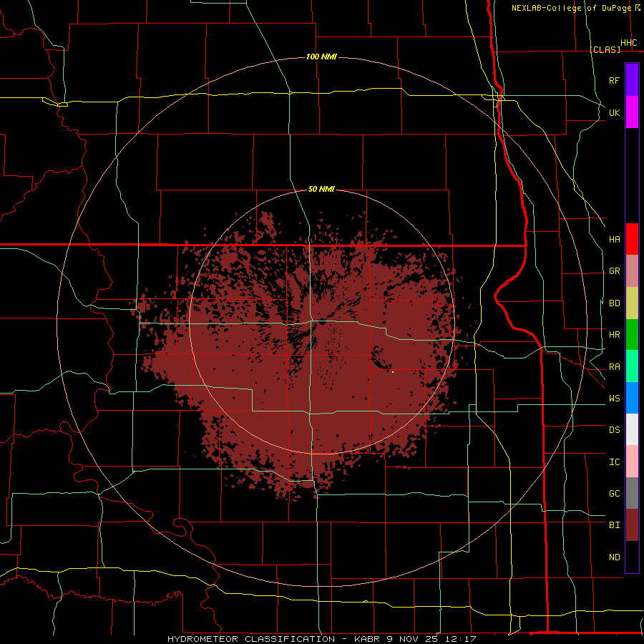Click the RA light-green legend color swatch
The image size is (644, 644).
click(x=632, y=366)
